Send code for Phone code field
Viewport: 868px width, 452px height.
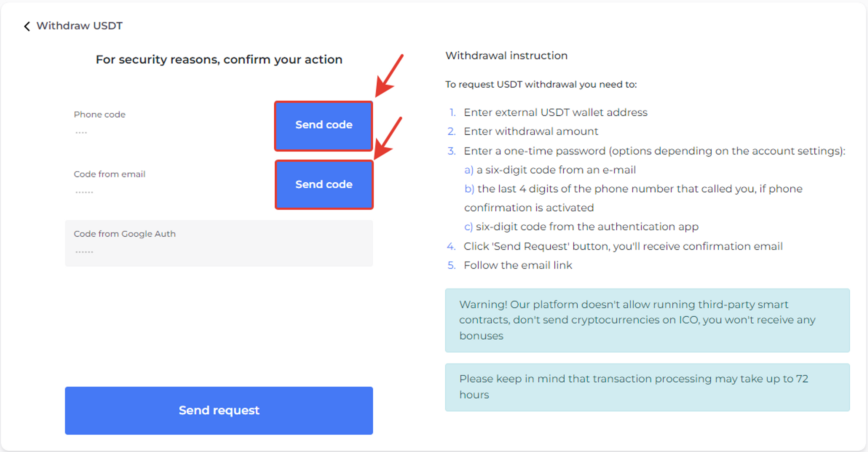point(324,126)
